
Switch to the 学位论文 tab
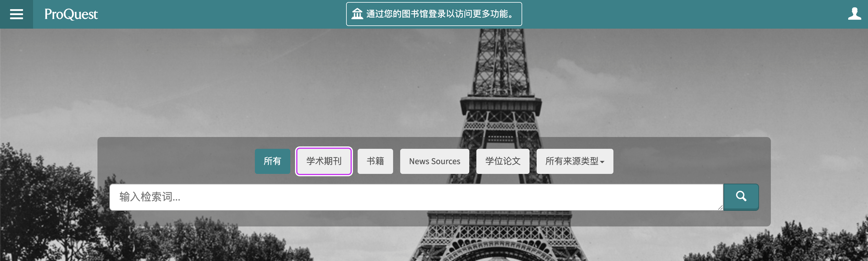[502, 161]
